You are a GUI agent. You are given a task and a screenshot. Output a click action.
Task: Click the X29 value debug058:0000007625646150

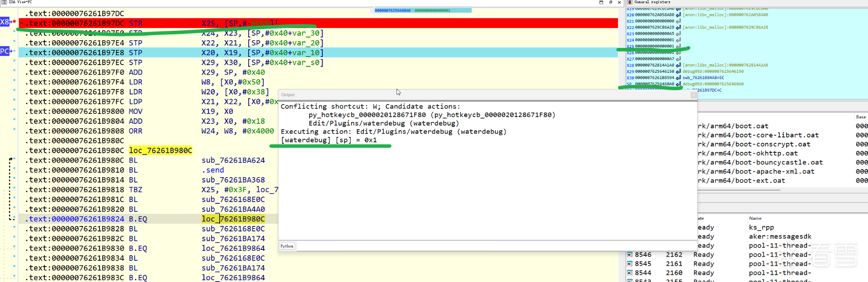click(x=713, y=71)
